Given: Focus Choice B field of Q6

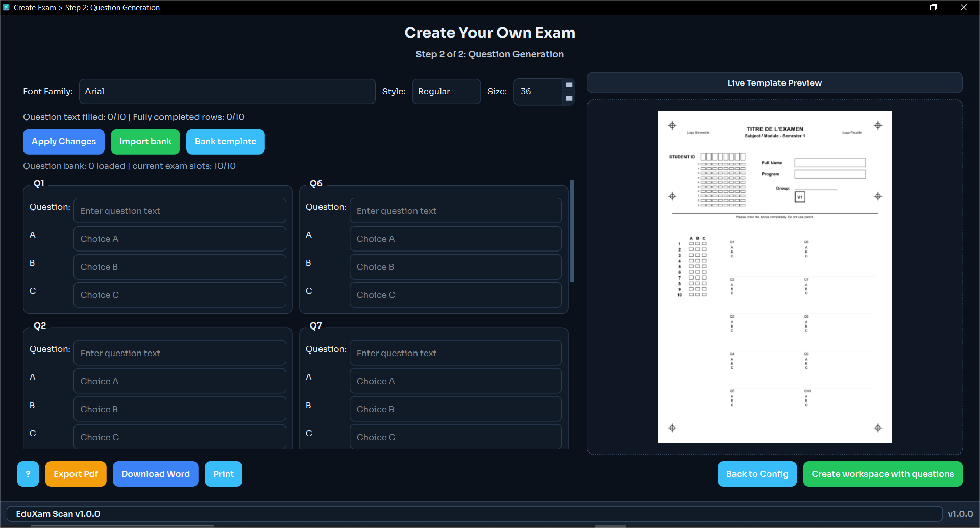Looking at the screenshot, I should tap(455, 267).
